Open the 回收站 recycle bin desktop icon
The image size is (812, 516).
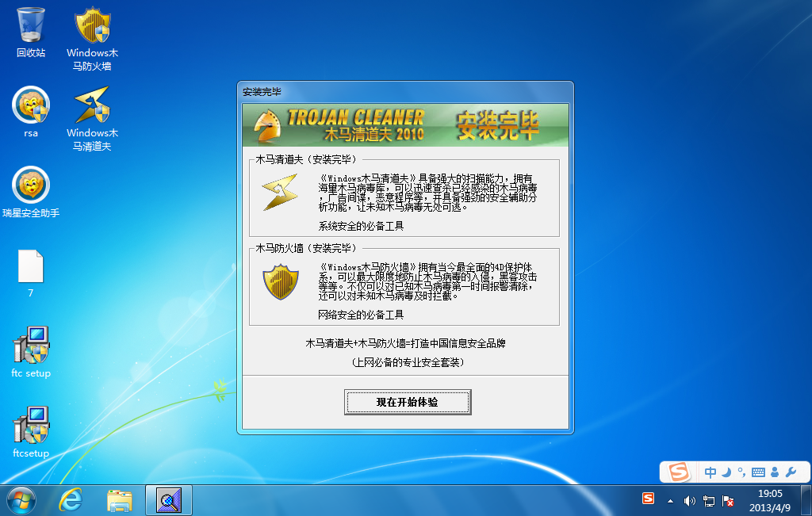click(x=31, y=32)
